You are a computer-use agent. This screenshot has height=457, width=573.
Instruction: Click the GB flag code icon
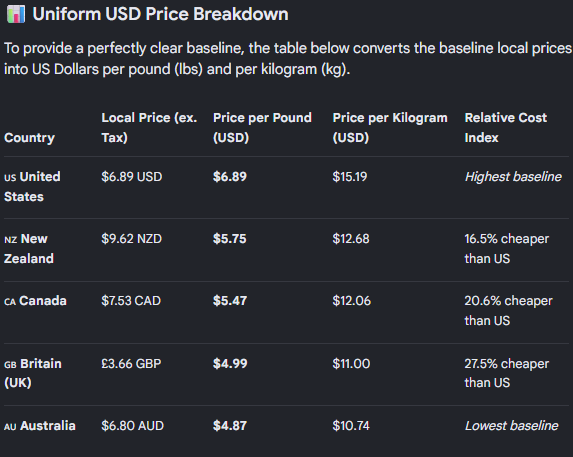[10, 365]
